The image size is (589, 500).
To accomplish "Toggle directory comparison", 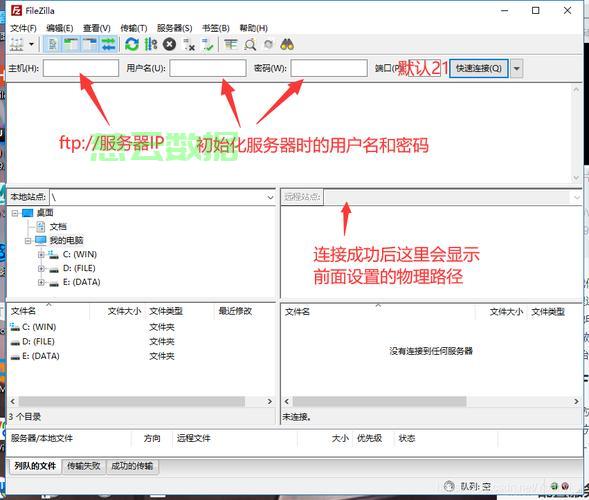I will coord(250,45).
